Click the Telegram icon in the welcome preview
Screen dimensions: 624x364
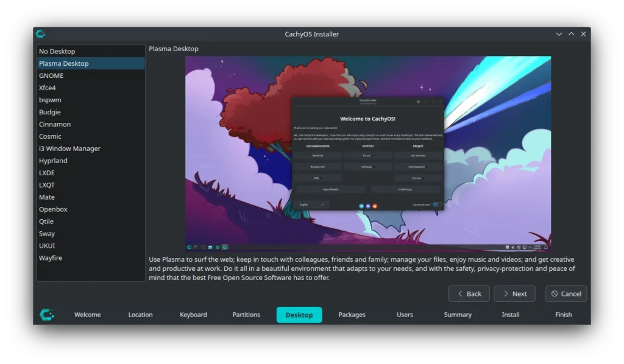361,206
